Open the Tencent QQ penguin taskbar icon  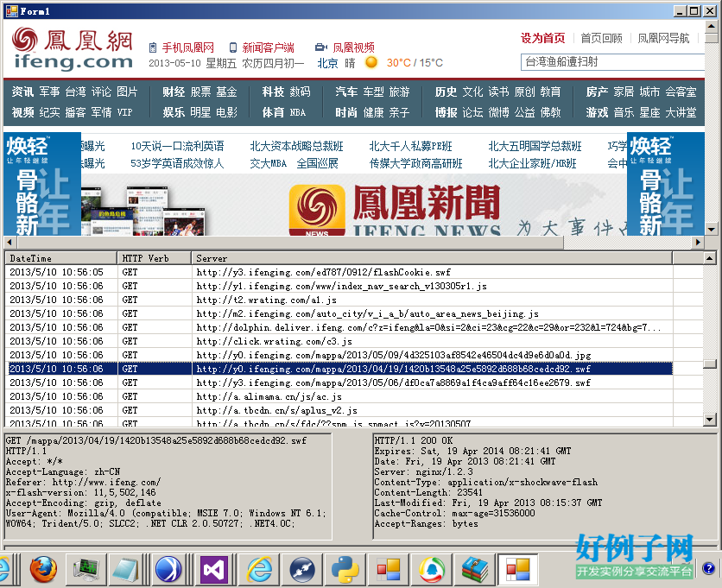point(432,570)
